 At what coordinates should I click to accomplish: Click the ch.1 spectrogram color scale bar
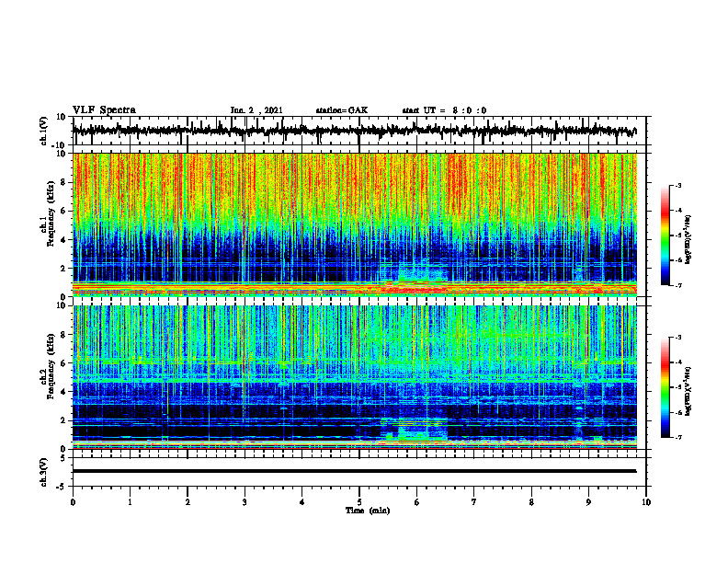click(665, 236)
